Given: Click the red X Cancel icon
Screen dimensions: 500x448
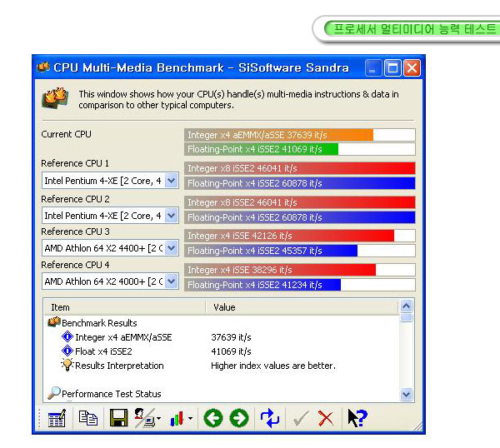Looking at the screenshot, I should tap(326, 418).
